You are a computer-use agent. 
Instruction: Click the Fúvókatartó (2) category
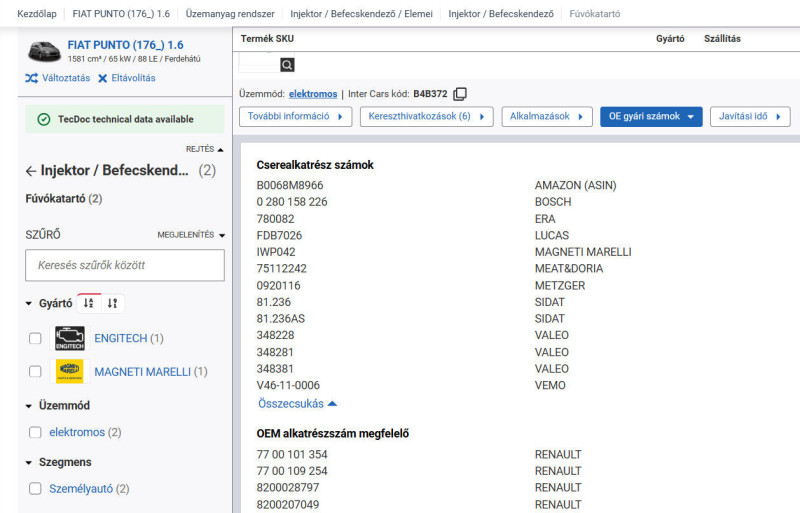coord(64,199)
